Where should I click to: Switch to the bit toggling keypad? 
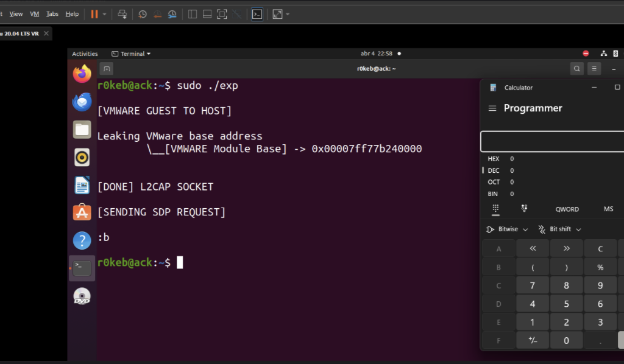(524, 209)
